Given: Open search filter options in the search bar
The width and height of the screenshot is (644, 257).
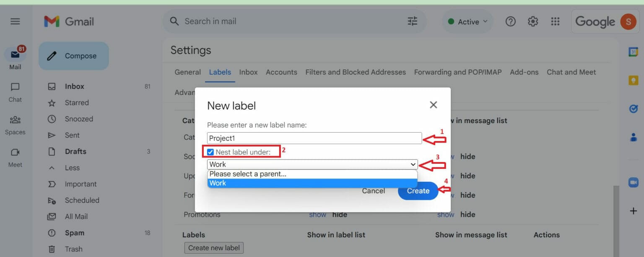Looking at the screenshot, I should pyautogui.click(x=412, y=21).
